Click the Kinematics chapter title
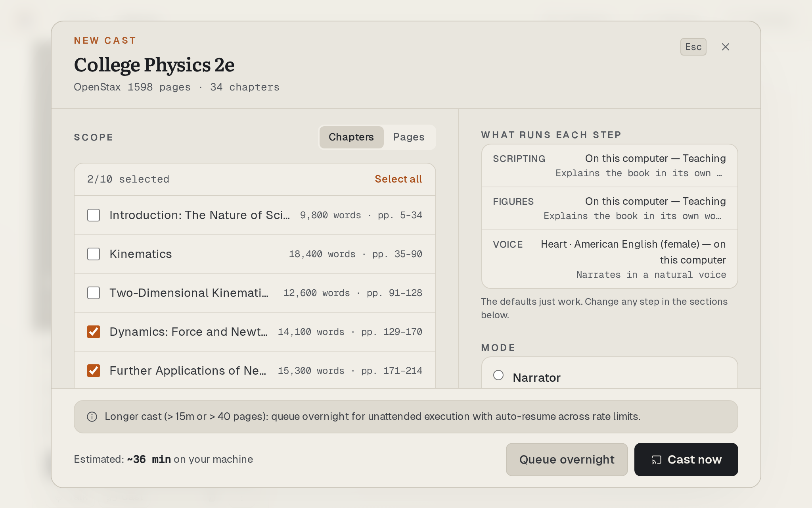 pos(141,254)
